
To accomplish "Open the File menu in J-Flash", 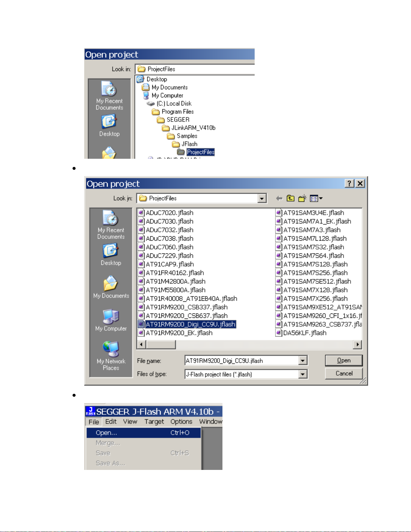I will [x=94, y=422].
